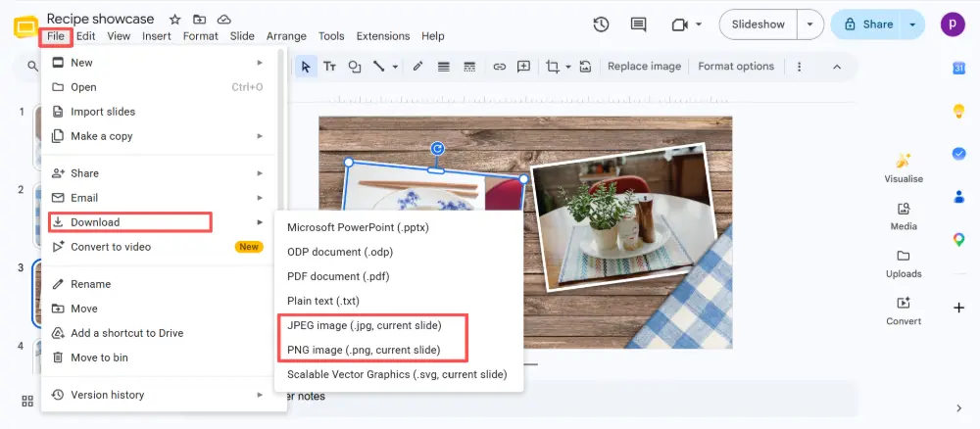
Task: Open the camera meeting dropdown arrow
Action: coord(699,24)
